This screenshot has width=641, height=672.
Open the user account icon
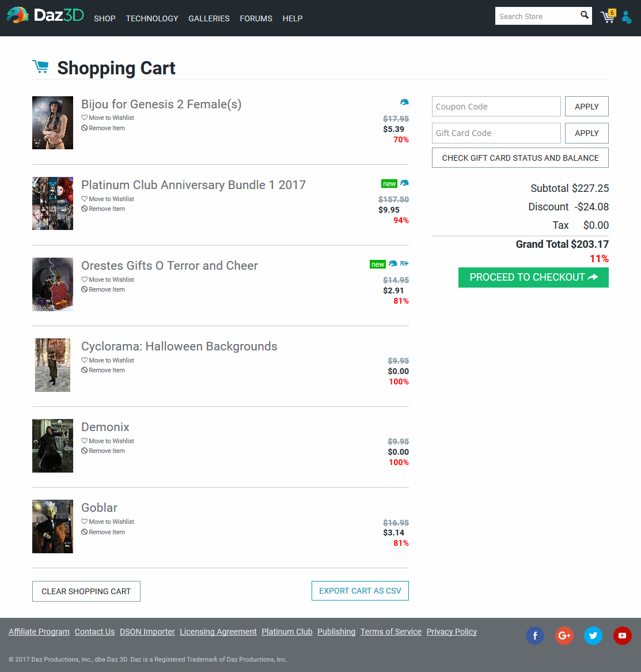click(627, 17)
